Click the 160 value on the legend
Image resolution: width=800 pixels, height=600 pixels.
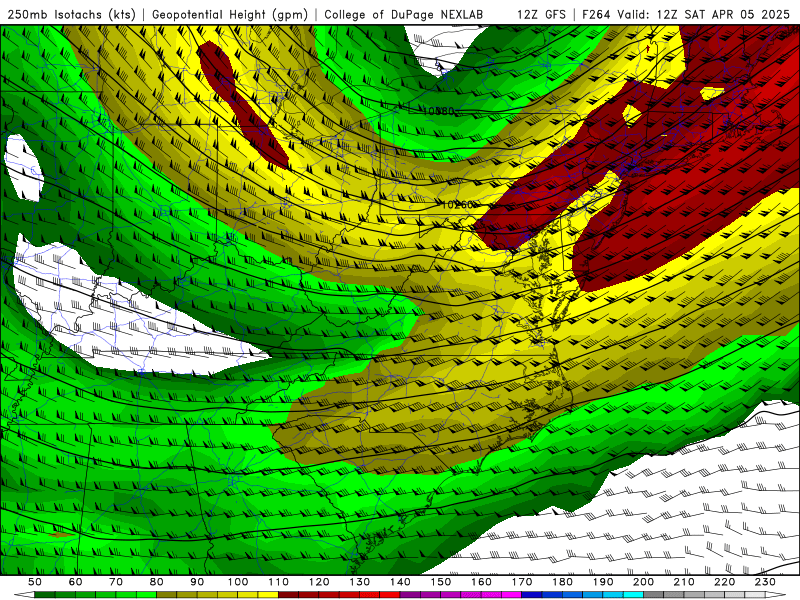click(x=482, y=582)
